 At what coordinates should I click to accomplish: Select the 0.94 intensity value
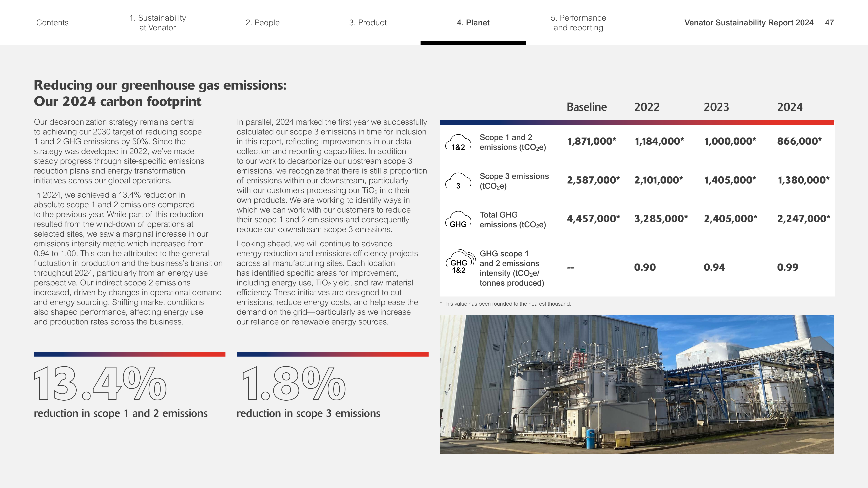coord(714,267)
